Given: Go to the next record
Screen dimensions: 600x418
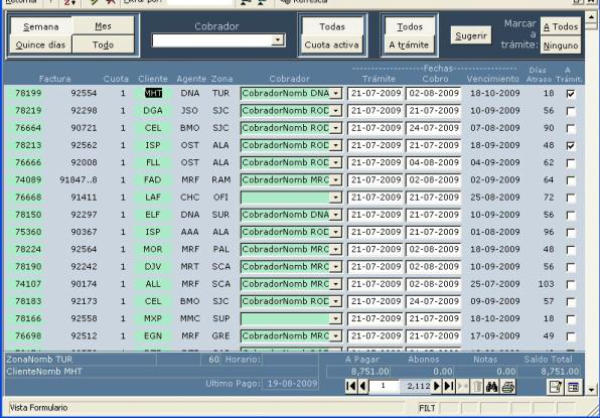Looking at the screenshot, I should click(437, 386).
